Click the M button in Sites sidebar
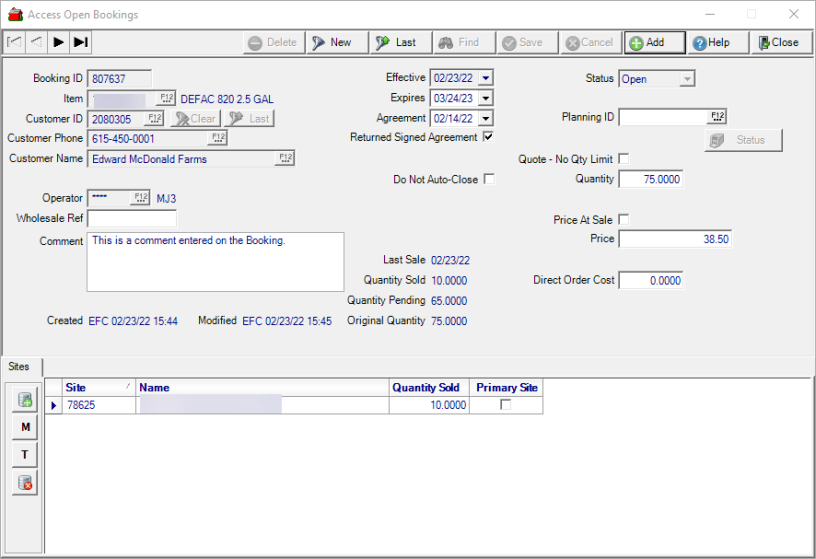816x559 pixels. coord(25,427)
